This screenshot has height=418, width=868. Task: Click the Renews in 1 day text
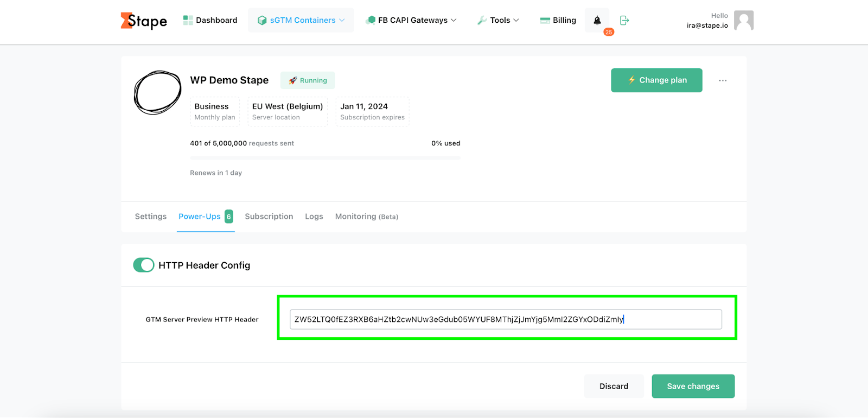[x=216, y=173]
